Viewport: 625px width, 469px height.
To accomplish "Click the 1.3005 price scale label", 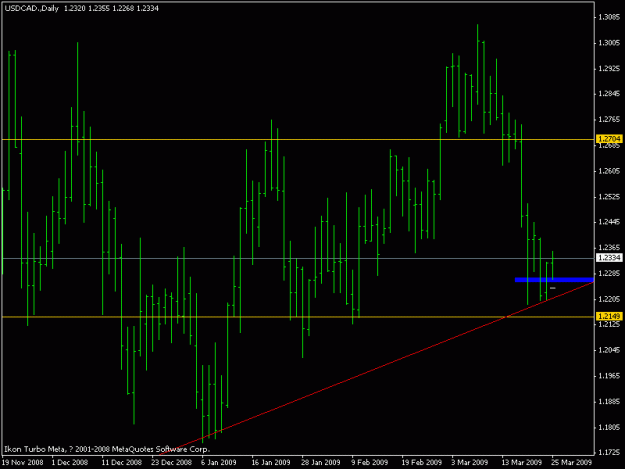I will [x=609, y=43].
